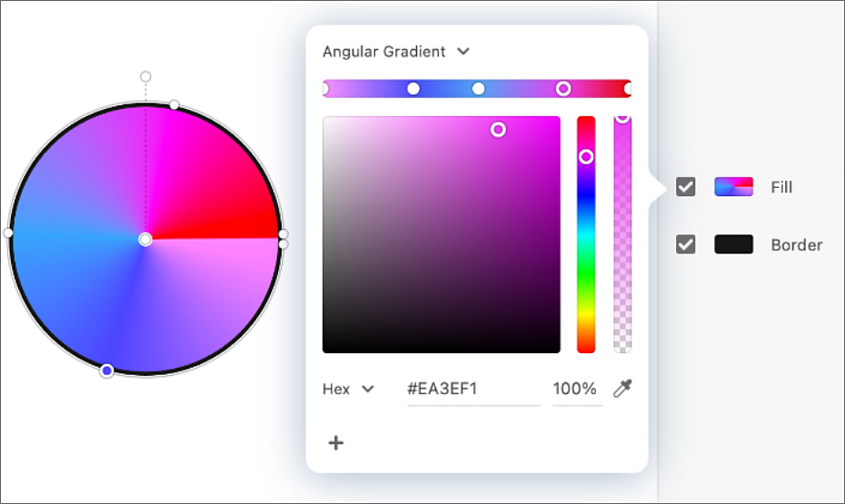The height and width of the screenshot is (504, 845).
Task: Click the eyedropper color picker icon
Action: coord(622,389)
